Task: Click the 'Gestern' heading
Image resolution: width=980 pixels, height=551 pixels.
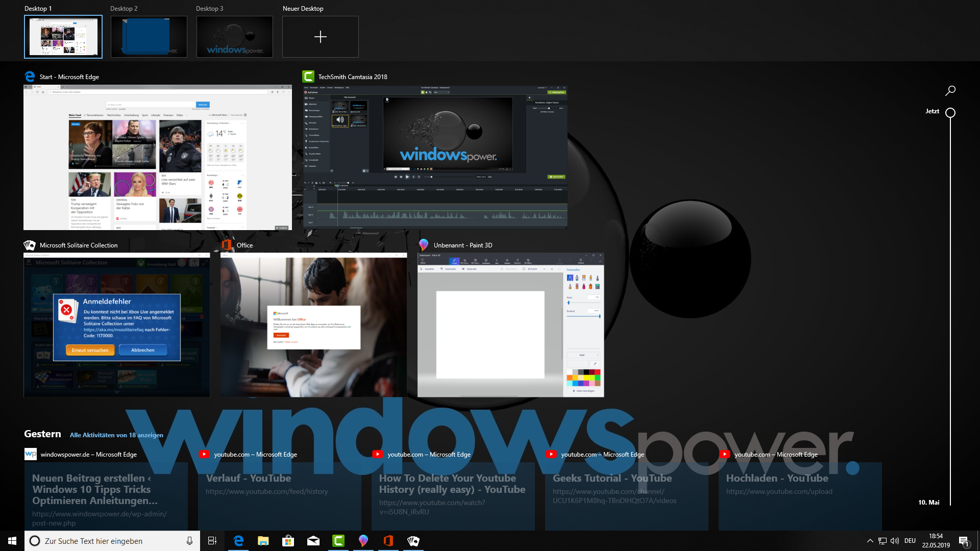Action: point(42,434)
